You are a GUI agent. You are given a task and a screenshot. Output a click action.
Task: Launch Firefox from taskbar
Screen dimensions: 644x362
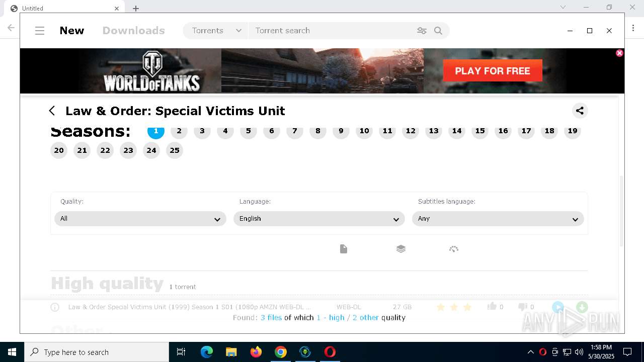point(256,352)
